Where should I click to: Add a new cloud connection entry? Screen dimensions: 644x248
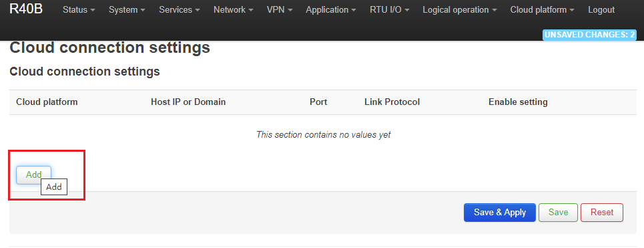point(33,174)
